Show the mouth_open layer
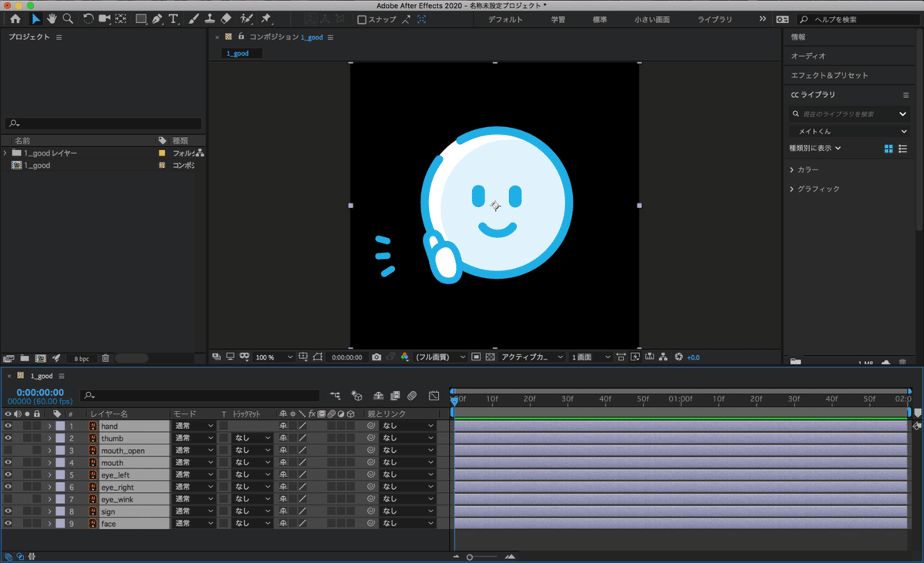924x563 pixels. tap(8, 451)
